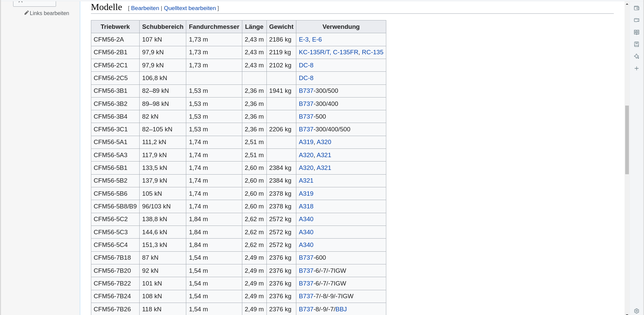Click the Fandurchmesser column header
644x315 pixels.
point(214,27)
